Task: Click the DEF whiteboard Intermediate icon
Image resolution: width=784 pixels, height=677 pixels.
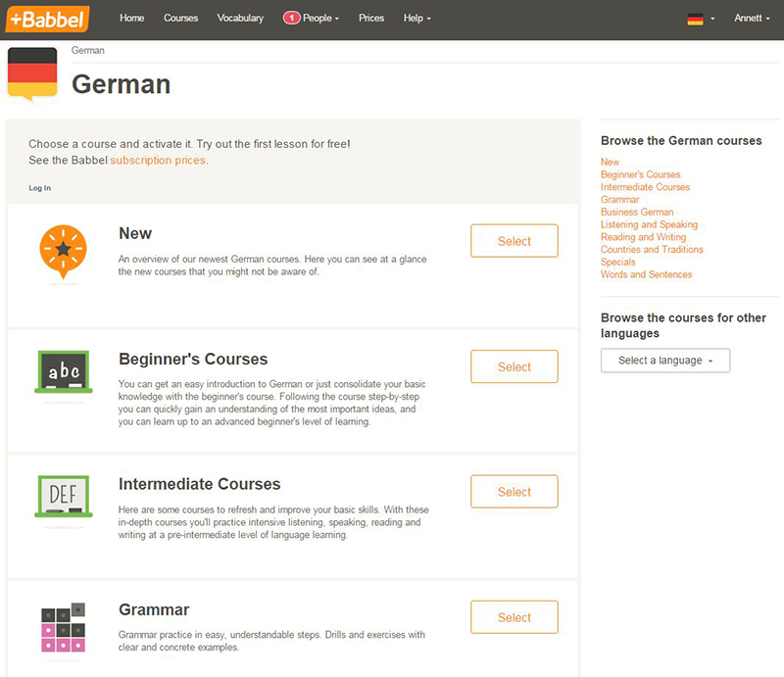Action: (x=64, y=496)
